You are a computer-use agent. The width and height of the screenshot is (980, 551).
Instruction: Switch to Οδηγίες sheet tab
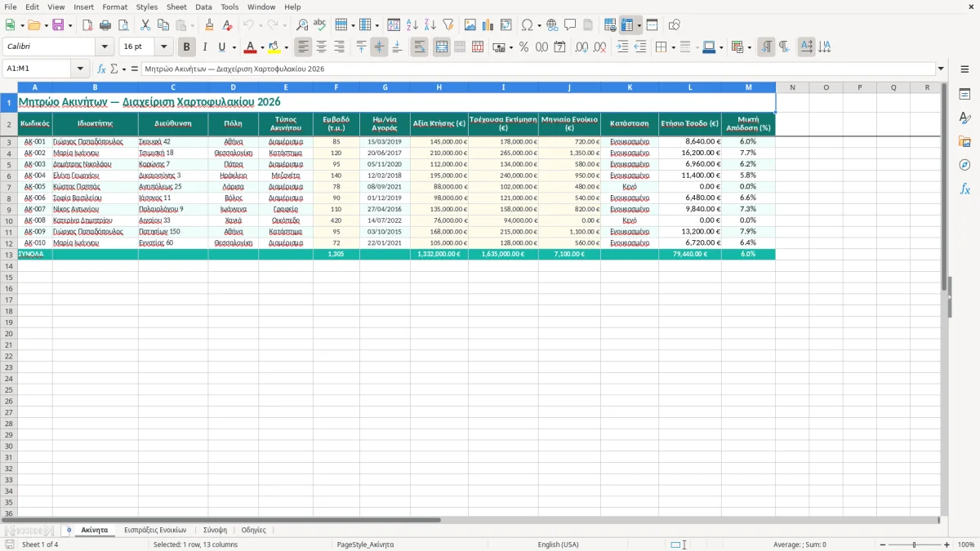click(254, 530)
